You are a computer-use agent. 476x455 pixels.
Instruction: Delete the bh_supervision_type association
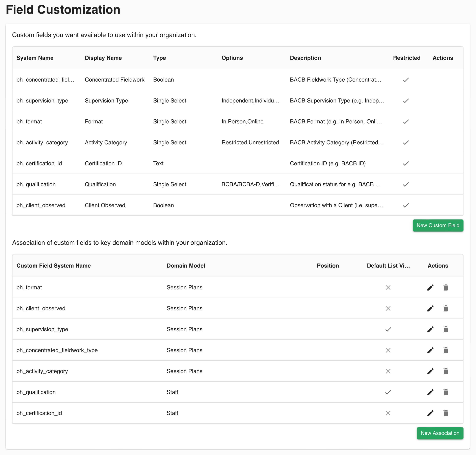(445, 329)
